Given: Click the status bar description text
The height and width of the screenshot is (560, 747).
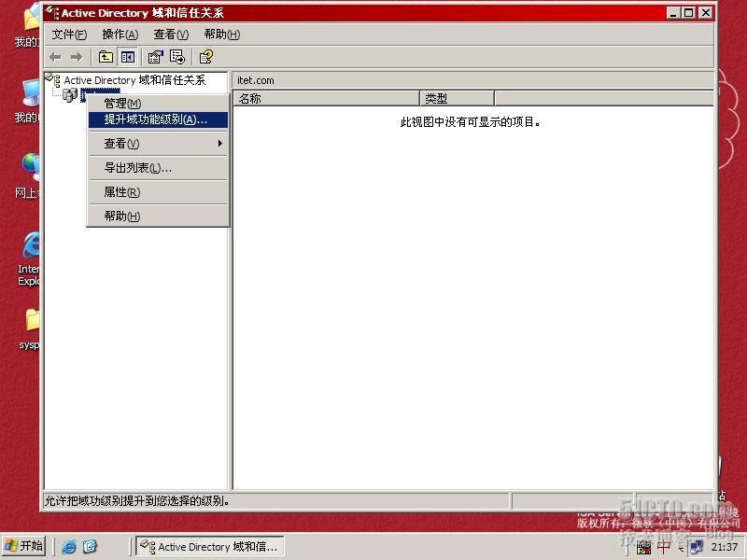Looking at the screenshot, I should point(136,501).
